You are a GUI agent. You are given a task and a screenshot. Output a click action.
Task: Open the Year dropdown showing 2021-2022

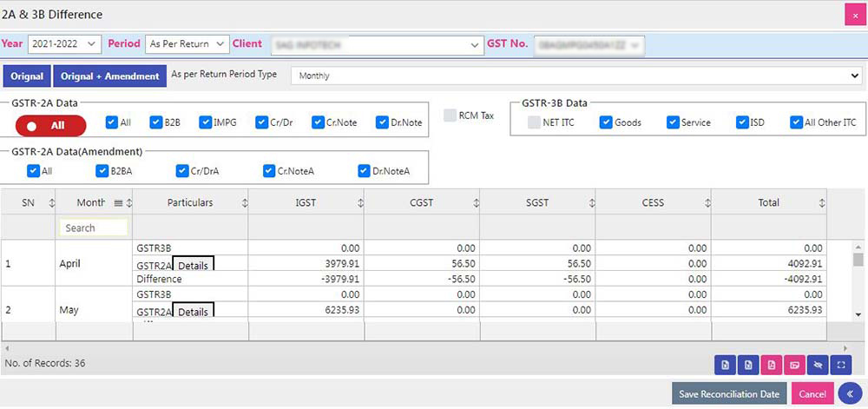[64, 43]
